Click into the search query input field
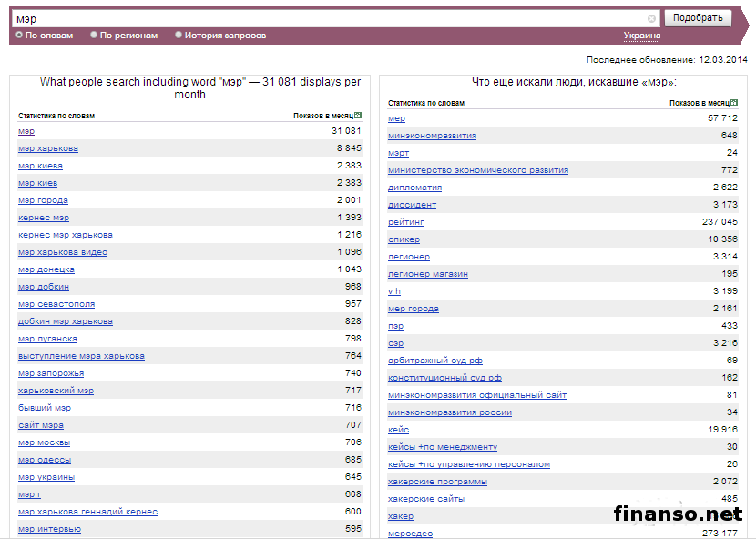This screenshot has width=756, height=539. 328,18
